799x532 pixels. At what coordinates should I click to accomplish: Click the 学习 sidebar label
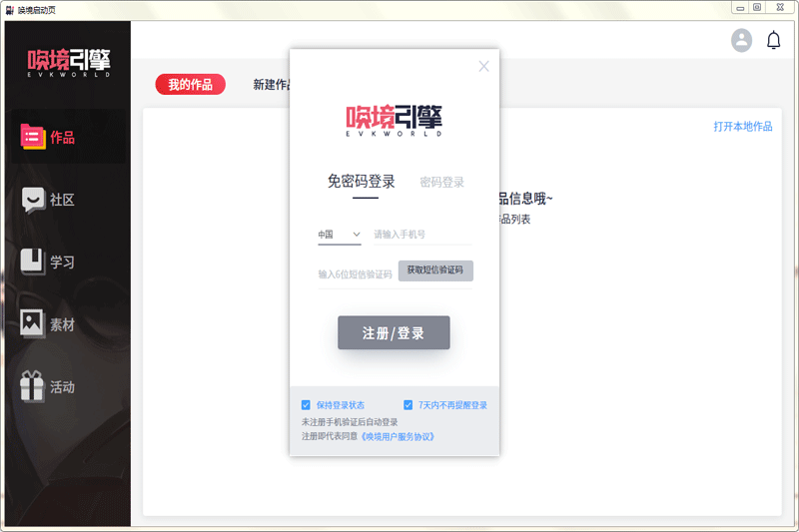pos(62,263)
